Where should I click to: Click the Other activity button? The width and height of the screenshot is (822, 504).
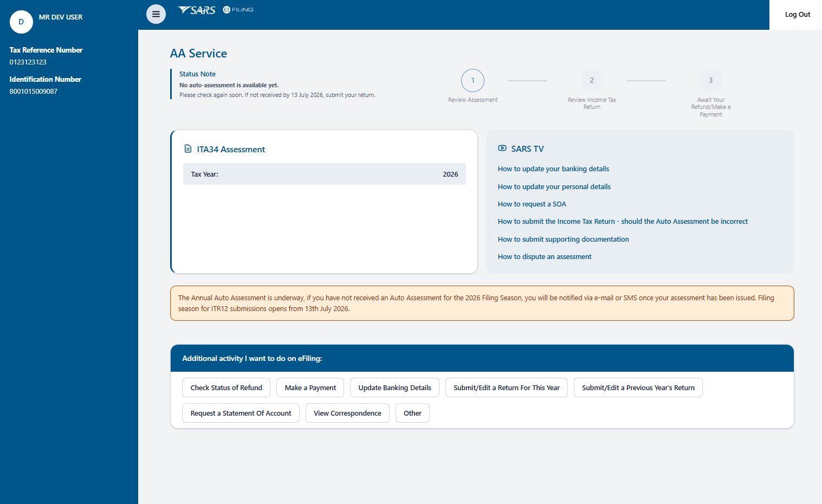412,413
